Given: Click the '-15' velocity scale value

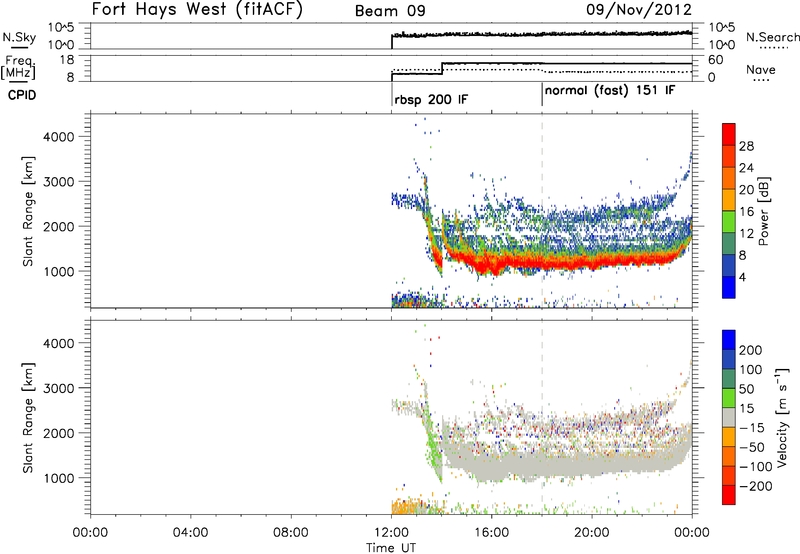Looking at the screenshot, I should pyautogui.click(x=752, y=428).
